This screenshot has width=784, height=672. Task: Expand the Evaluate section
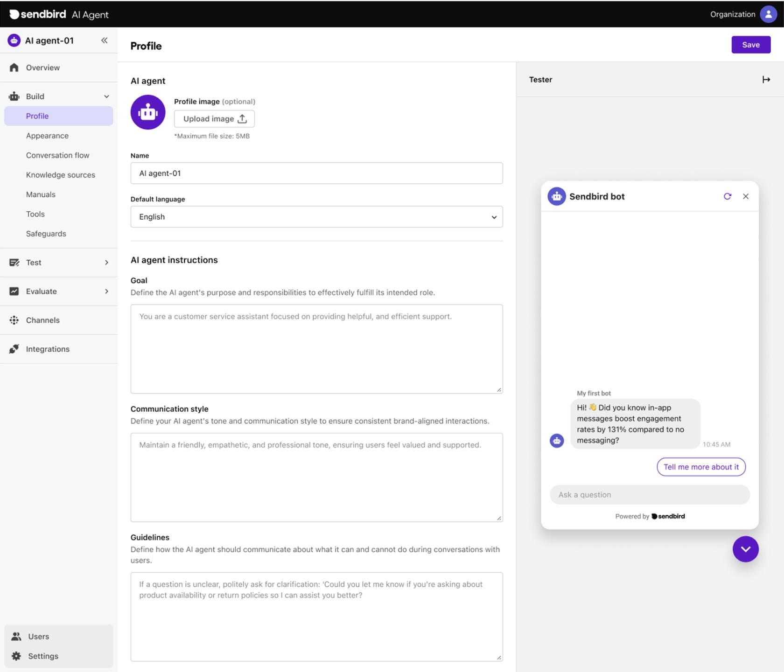click(x=106, y=291)
